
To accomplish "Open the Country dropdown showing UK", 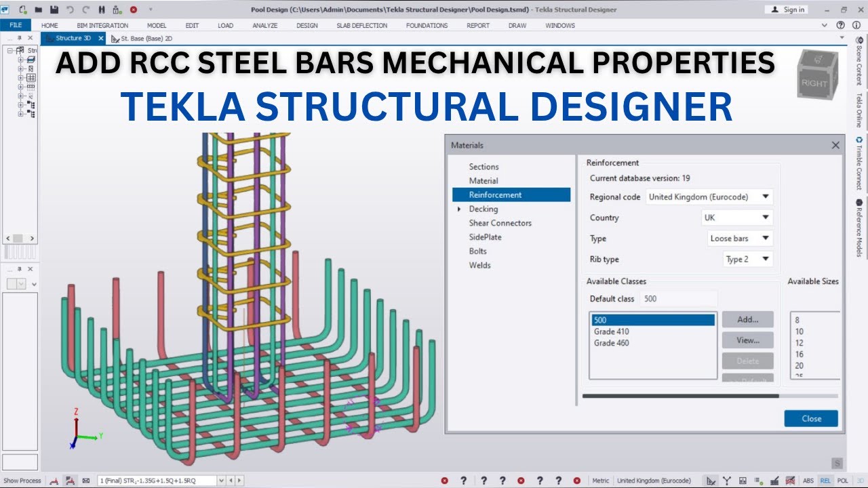I will click(737, 218).
